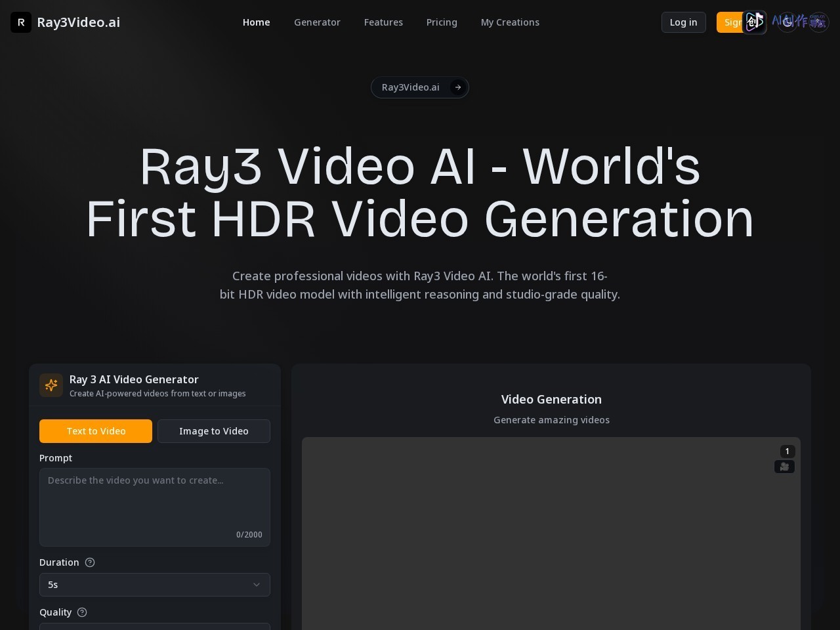Click the main HDR Video Generation headline
This screenshot has width=840, height=630.
[x=420, y=192]
